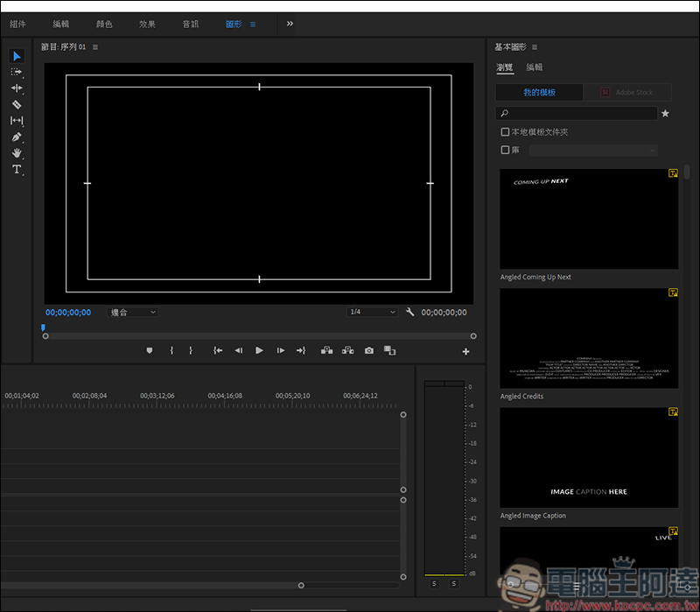Open the 適合 zoom level dropdown

click(x=133, y=313)
